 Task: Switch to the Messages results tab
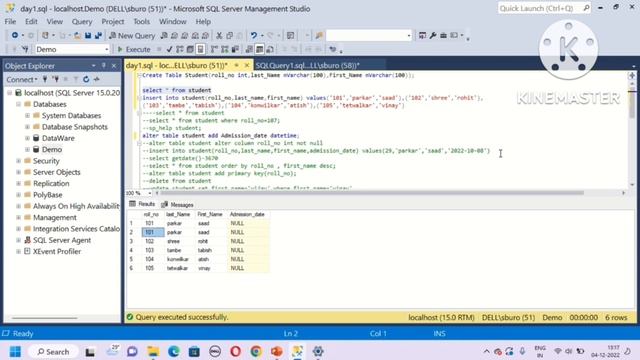(x=178, y=204)
